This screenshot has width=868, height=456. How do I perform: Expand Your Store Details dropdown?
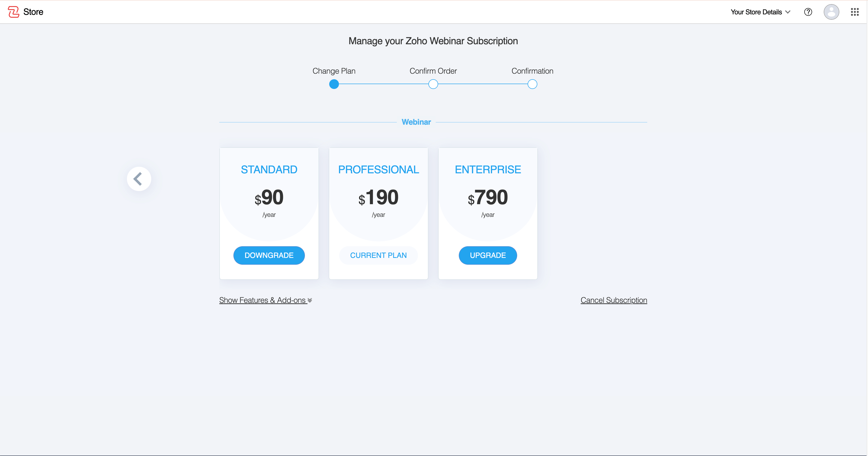tap(760, 12)
